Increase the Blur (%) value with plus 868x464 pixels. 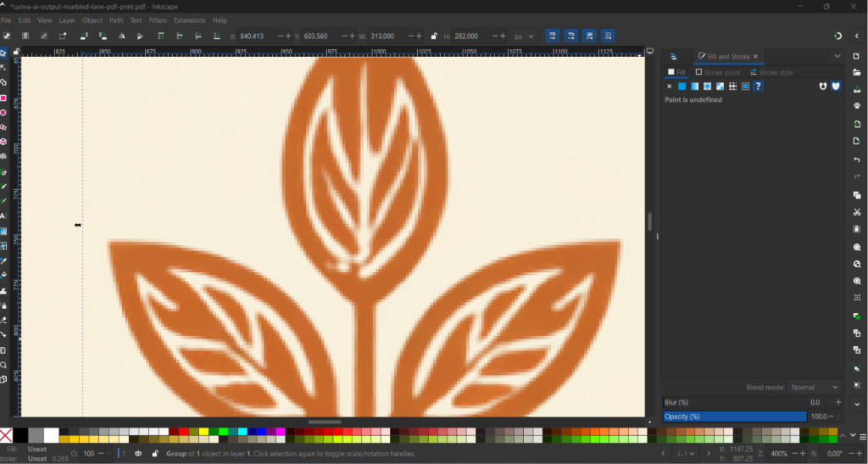pos(838,403)
